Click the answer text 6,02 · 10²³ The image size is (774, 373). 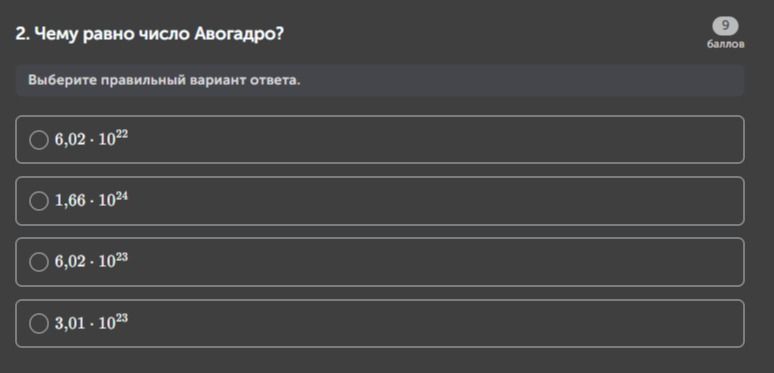pos(91,261)
